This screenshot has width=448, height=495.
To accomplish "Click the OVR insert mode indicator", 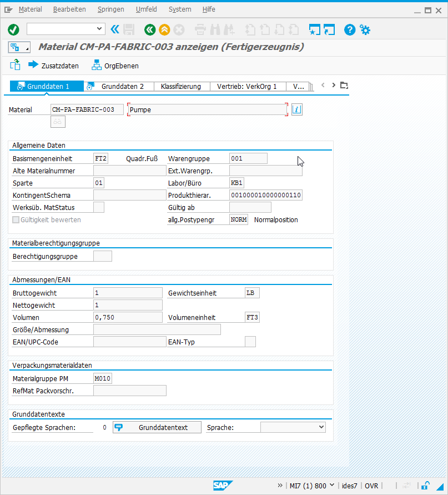I will click(371, 486).
